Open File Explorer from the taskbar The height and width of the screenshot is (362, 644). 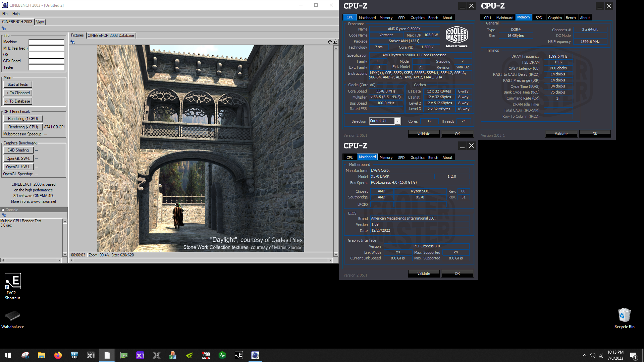click(42, 355)
